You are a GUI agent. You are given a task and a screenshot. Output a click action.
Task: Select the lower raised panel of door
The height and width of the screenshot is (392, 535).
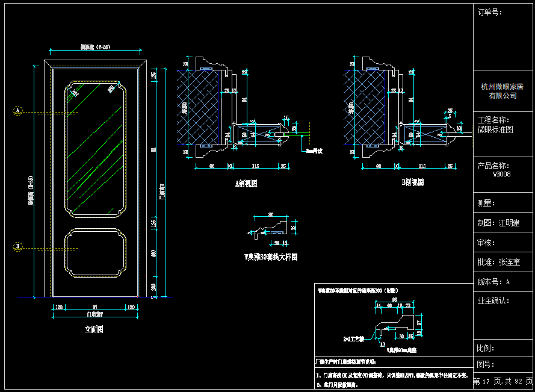click(95, 253)
